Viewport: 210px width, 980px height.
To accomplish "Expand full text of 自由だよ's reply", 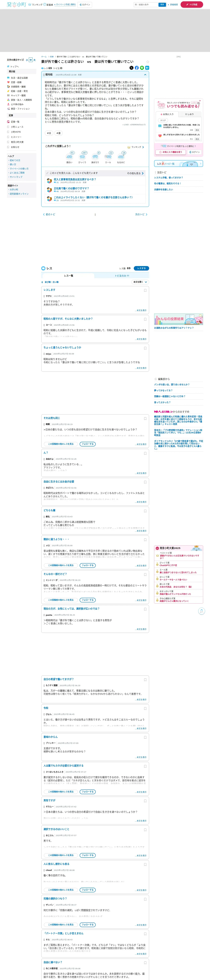I will tap(141, 473).
